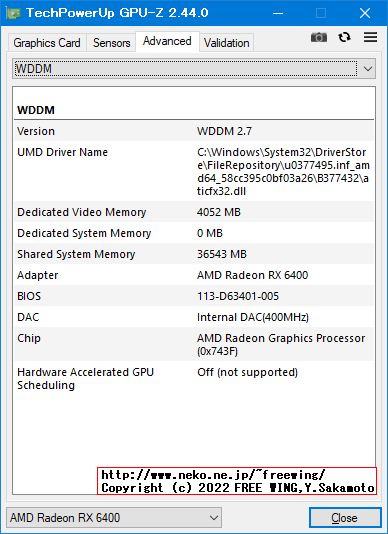Go to the Validation tab
The height and width of the screenshot is (534, 388).
point(227,43)
